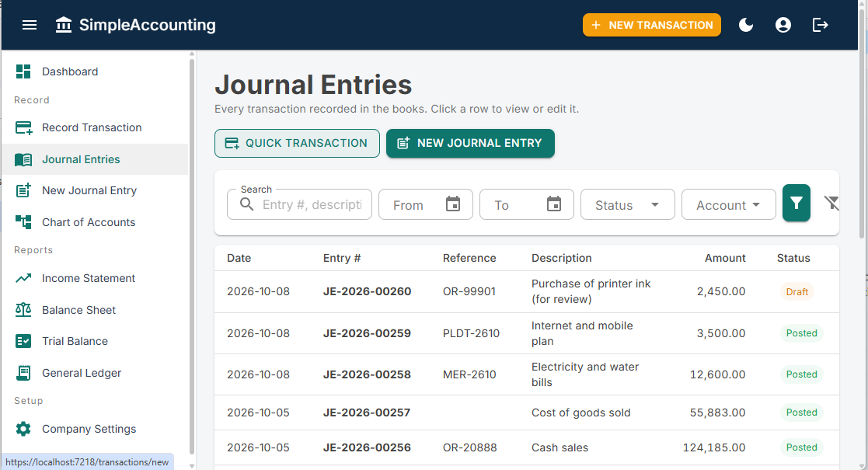Open the From date calendar picker
Screen dimensions: 868x470
tap(453, 204)
